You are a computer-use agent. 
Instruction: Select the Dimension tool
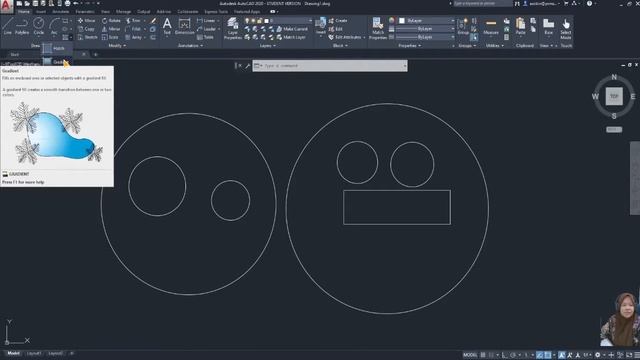click(184, 26)
